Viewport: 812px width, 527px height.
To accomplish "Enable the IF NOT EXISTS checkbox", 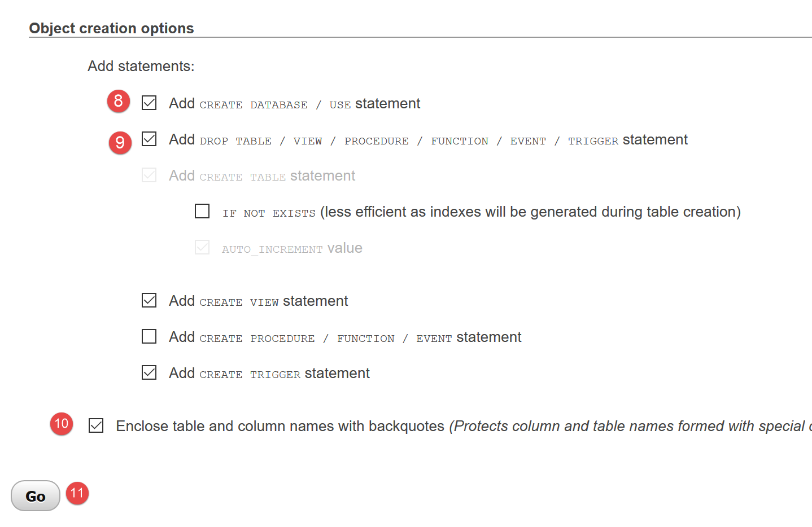I will [202, 211].
